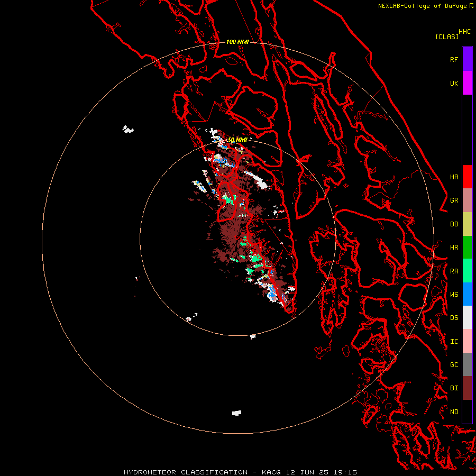Pick the HR dark green legend swatch
This screenshot has height=476, width=476.
467,248
